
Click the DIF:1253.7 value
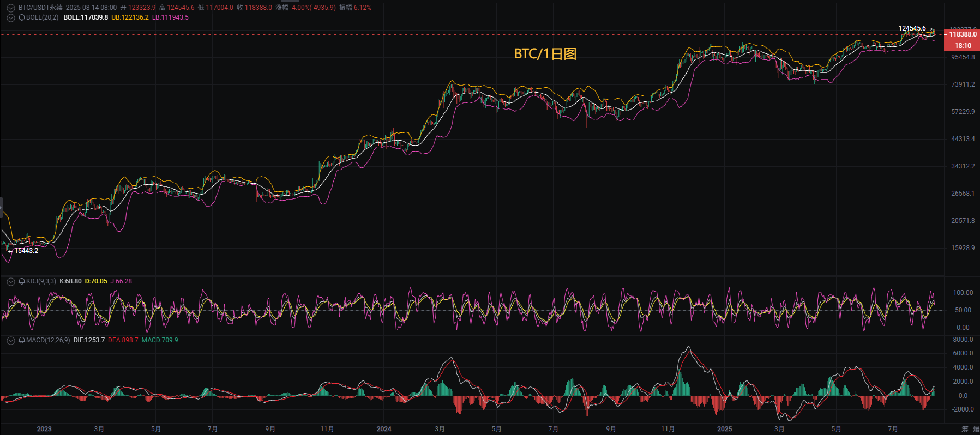pos(89,340)
